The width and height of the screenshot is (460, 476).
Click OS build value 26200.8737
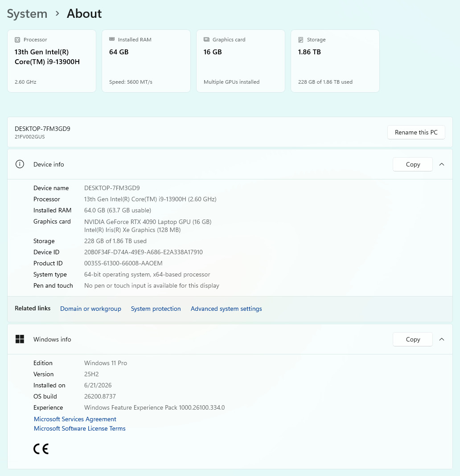point(100,396)
